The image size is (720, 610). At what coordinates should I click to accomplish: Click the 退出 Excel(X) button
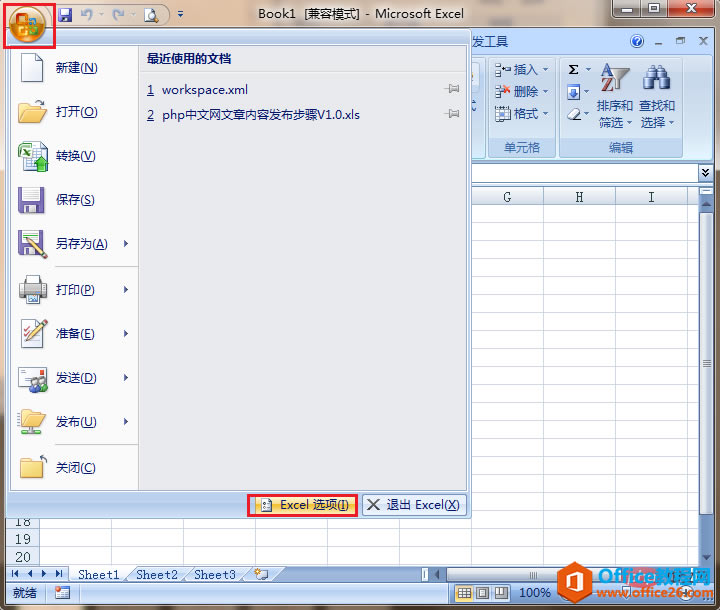point(414,505)
